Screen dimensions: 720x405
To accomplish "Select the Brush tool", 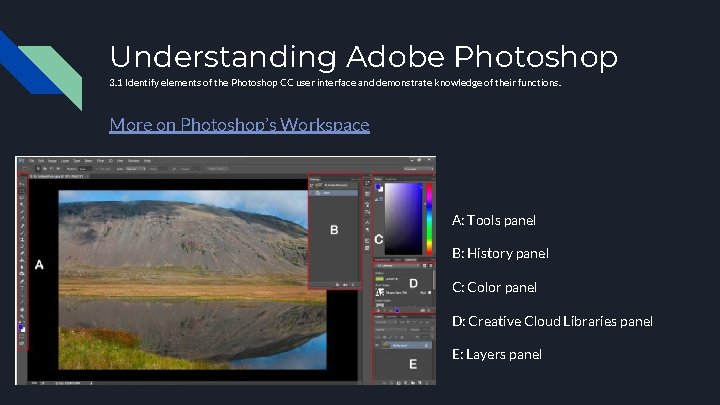I will (x=22, y=233).
